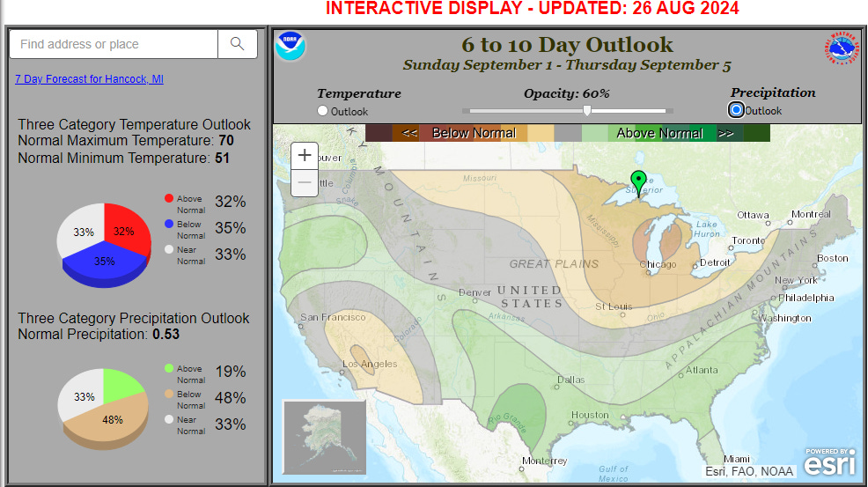Screen dimensions: 868x487
Task: Click the Los Angeles label on map
Action: [369, 364]
